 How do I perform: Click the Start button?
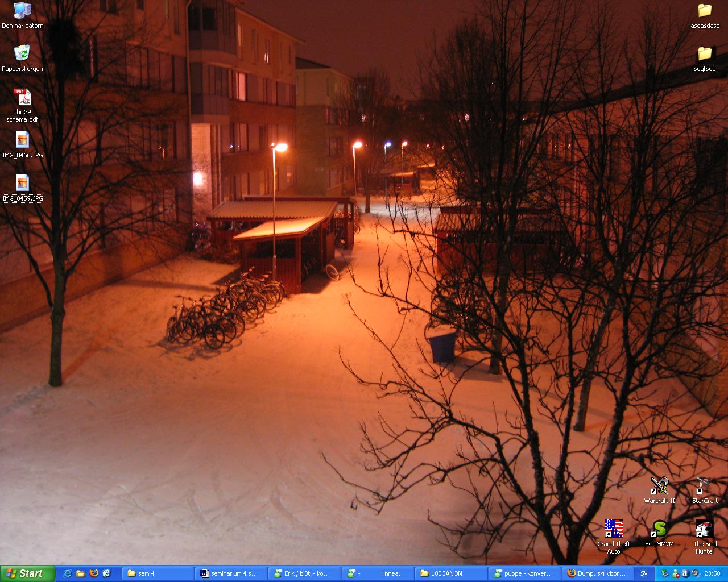click(x=27, y=573)
